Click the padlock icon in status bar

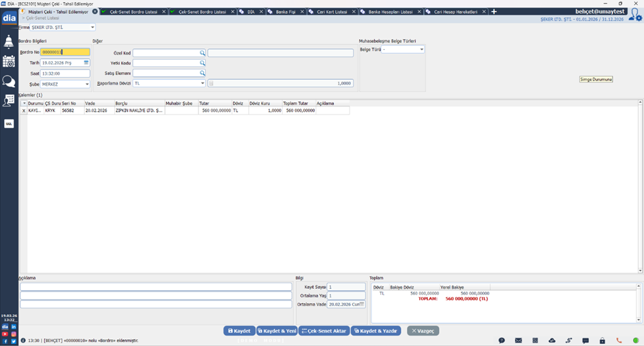coord(602,340)
